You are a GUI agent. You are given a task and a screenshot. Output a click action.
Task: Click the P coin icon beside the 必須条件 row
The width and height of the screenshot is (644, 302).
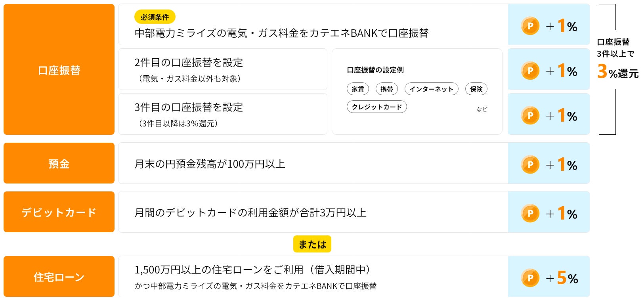click(530, 26)
